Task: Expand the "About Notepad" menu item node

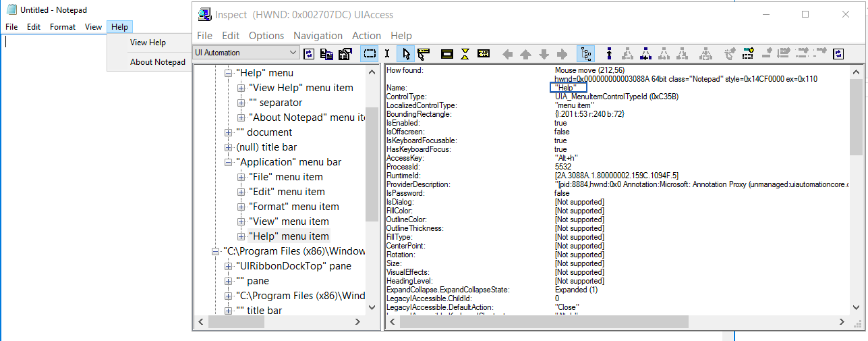Action: tap(241, 117)
